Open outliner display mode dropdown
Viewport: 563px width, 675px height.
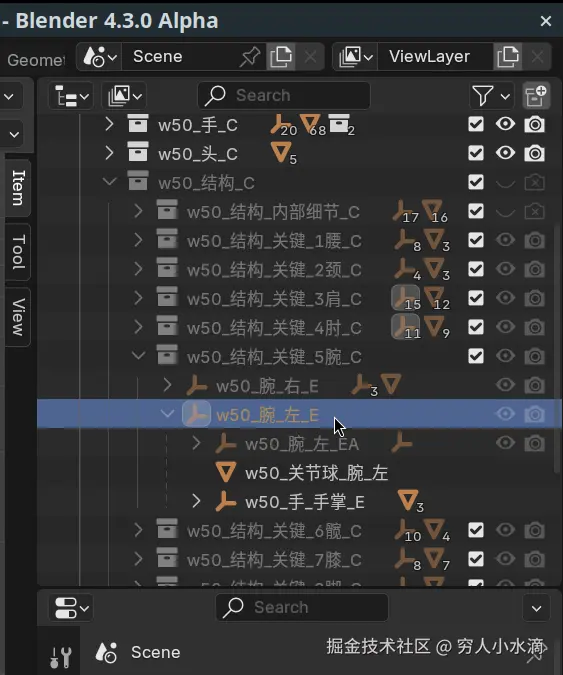(x=124, y=96)
